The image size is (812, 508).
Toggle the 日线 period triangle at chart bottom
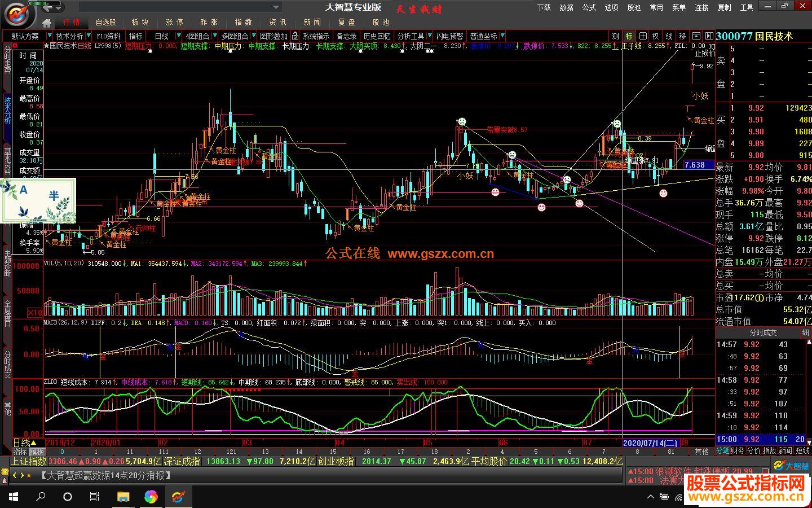click(33, 443)
